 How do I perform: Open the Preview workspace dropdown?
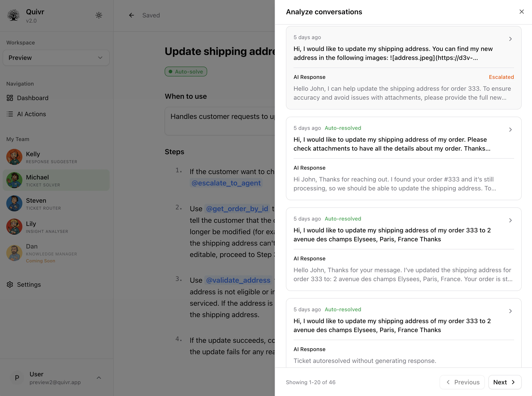pos(56,58)
